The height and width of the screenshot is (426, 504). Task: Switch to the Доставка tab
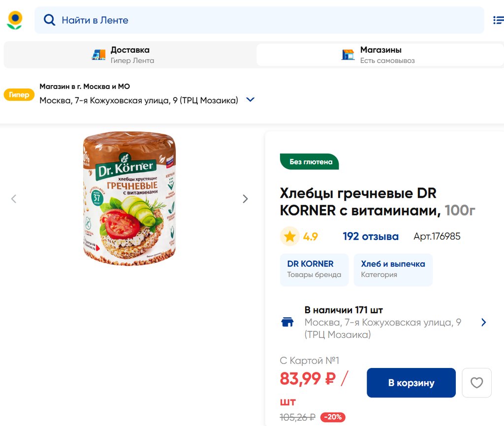[x=130, y=55]
